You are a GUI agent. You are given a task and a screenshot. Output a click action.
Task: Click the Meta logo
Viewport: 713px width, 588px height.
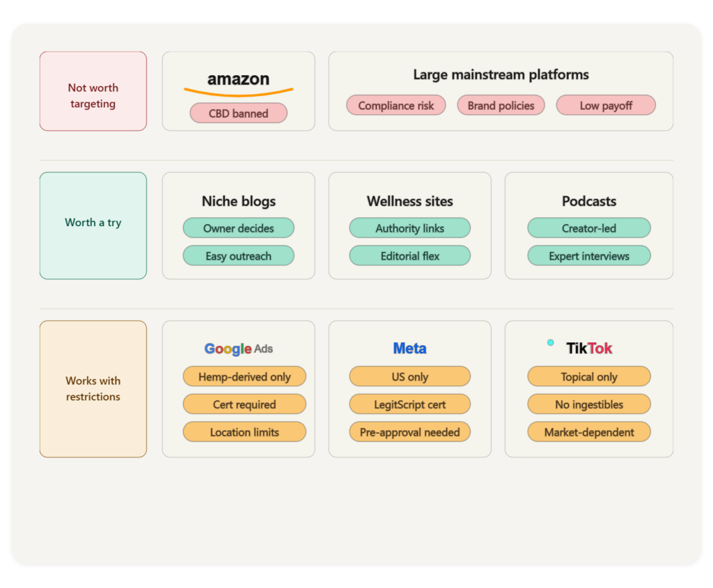[x=409, y=349]
